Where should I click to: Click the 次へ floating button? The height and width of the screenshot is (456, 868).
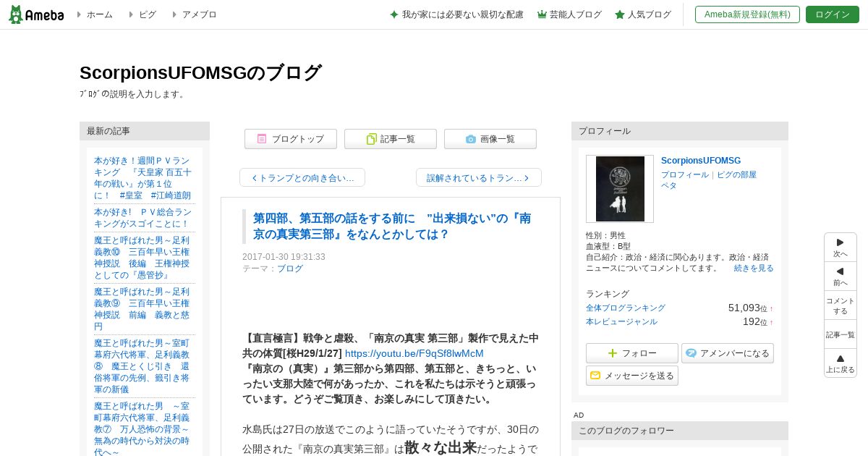[841, 248]
